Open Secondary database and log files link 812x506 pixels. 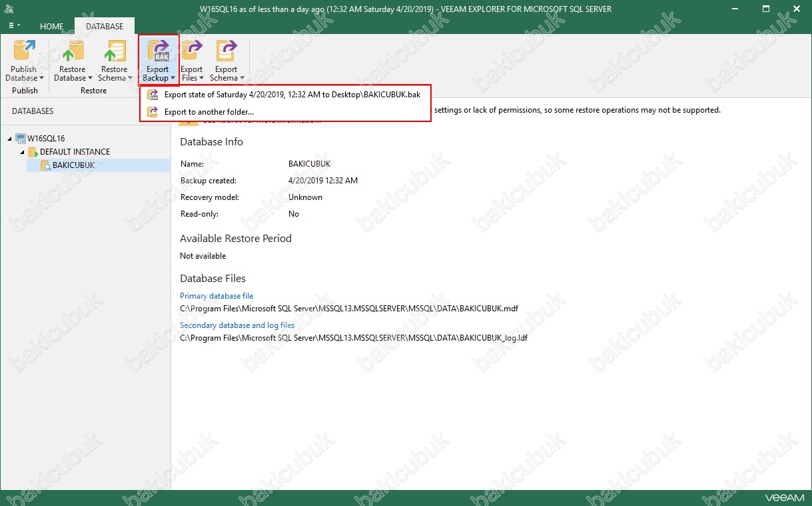pos(237,325)
